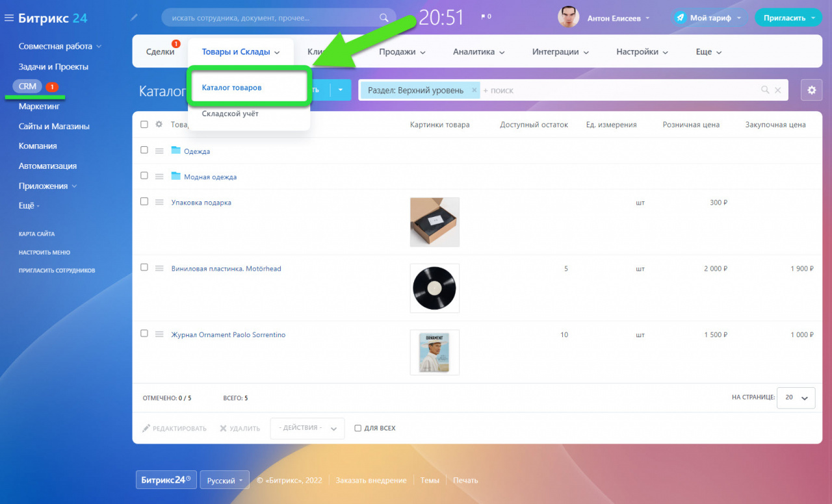The image size is (832, 504).
Task: Click the row menu handle for Одежда
Action: pos(159,151)
